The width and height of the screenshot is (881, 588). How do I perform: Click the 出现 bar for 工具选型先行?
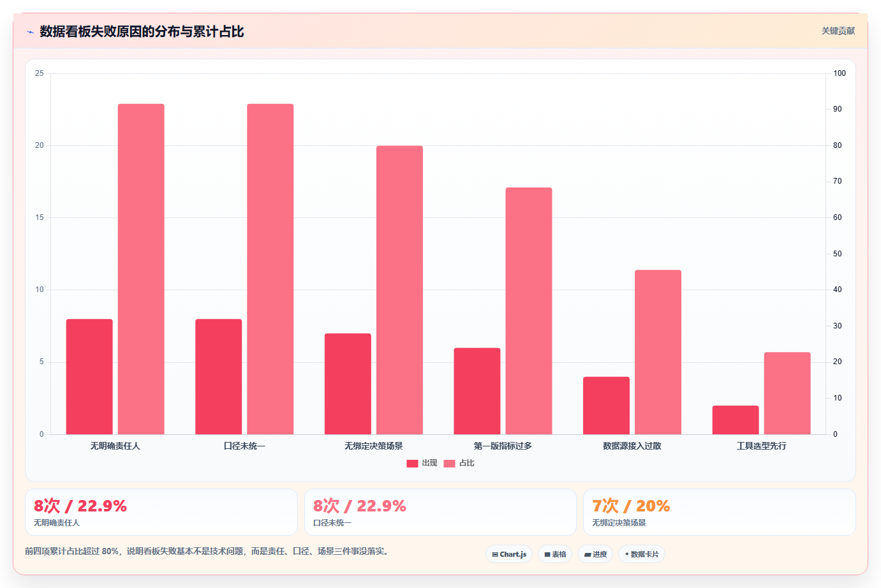[x=736, y=420]
